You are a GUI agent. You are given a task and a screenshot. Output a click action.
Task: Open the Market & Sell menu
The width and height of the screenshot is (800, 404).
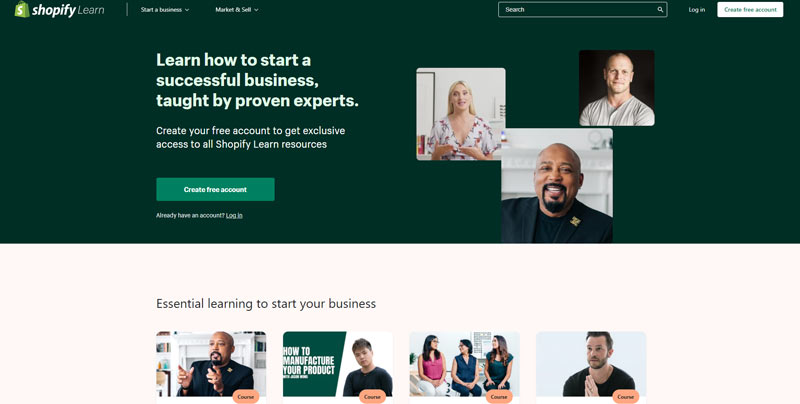(x=237, y=10)
